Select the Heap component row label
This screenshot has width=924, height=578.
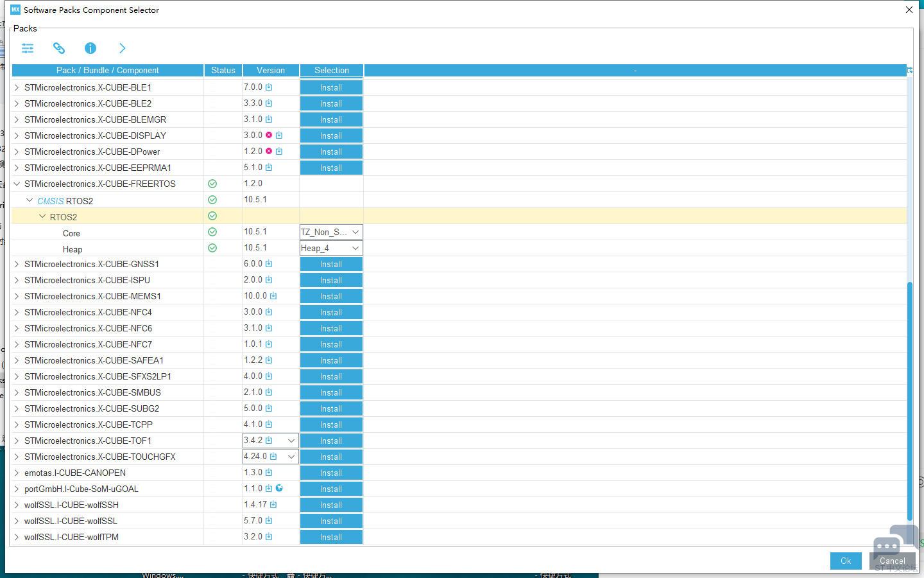[x=73, y=249]
